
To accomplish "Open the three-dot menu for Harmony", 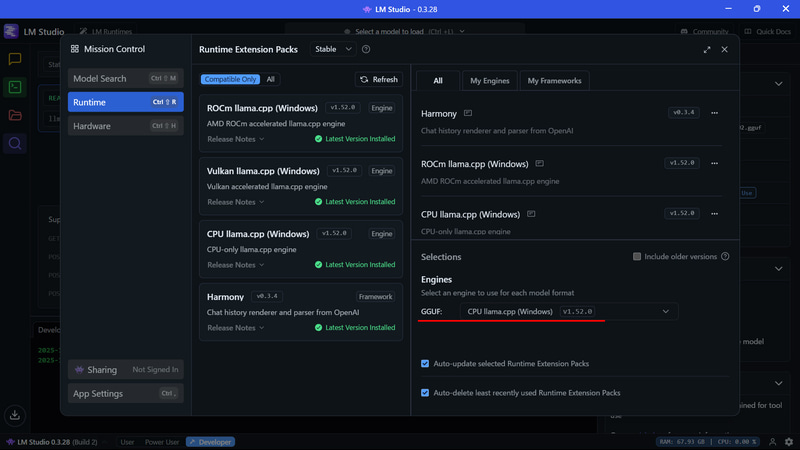I will point(714,113).
